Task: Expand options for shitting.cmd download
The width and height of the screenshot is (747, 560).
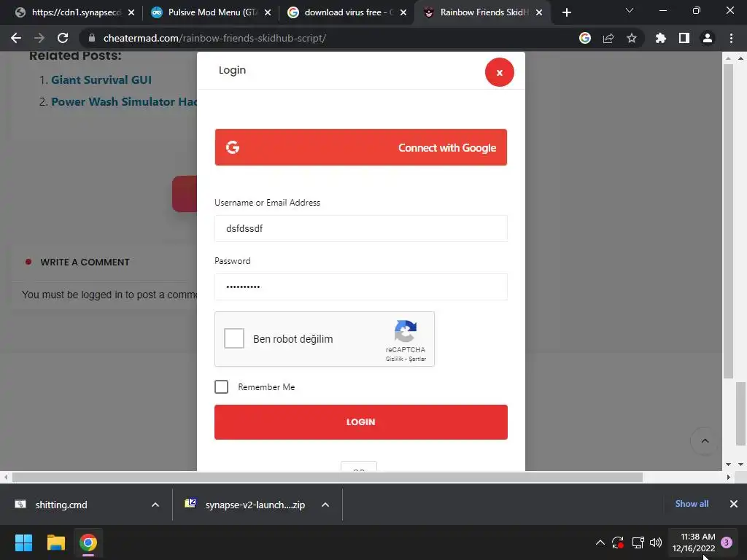Action: [x=155, y=505]
